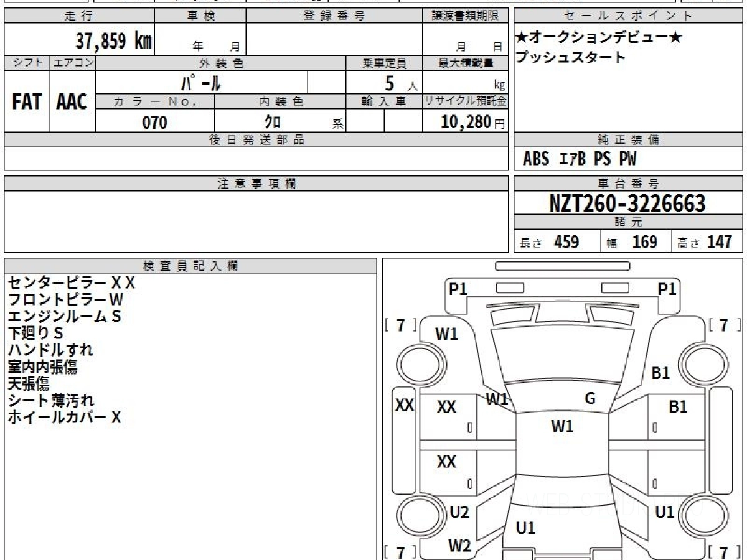747x560 pixels.
Task: Click the 最大積載量 header cell
Action: (466, 63)
